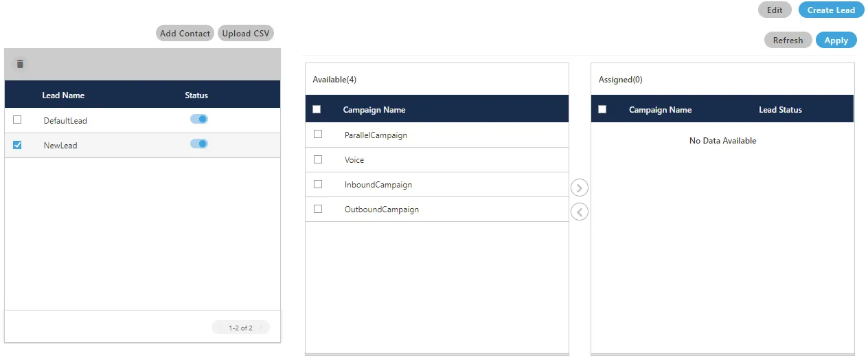Click the Available(4) label
This screenshot has height=362, width=868.
point(334,80)
